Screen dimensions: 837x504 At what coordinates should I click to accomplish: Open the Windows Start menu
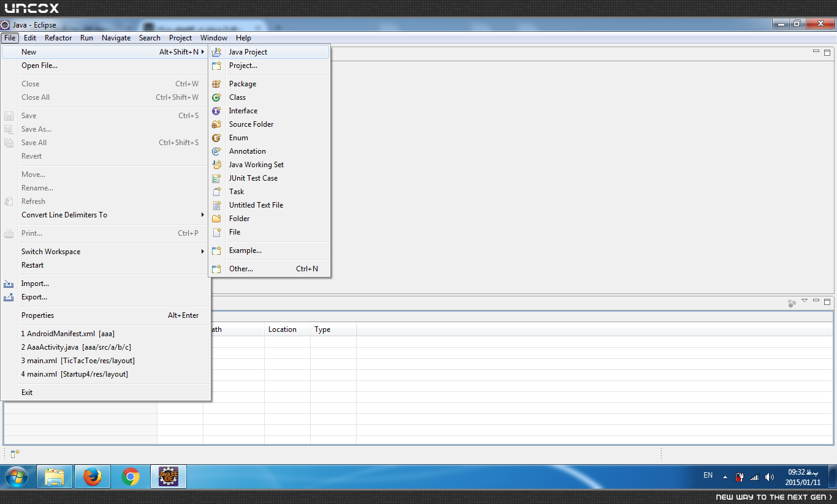[17, 476]
